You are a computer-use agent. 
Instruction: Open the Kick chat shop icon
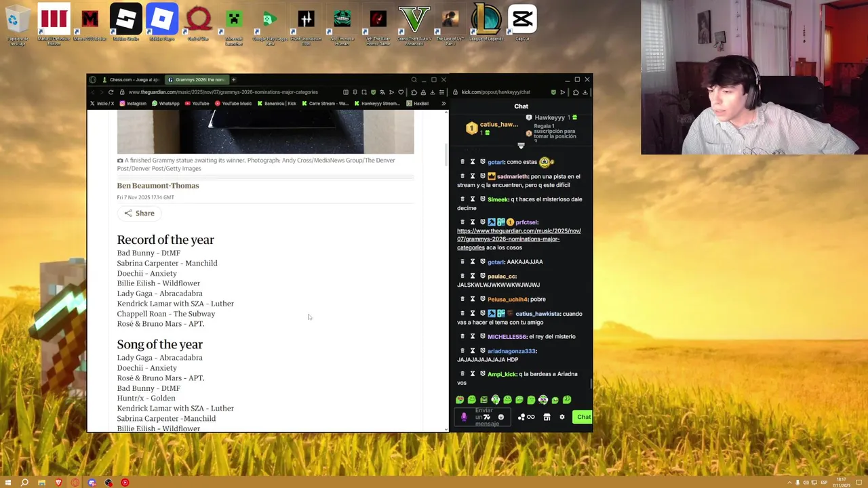[547, 417]
